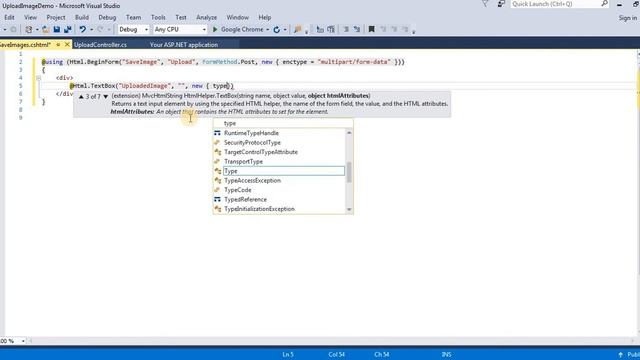Click the New Project toolbar icon
The height and width of the screenshot is (360, 640).
pyautogui.click(x=29, y=29)
